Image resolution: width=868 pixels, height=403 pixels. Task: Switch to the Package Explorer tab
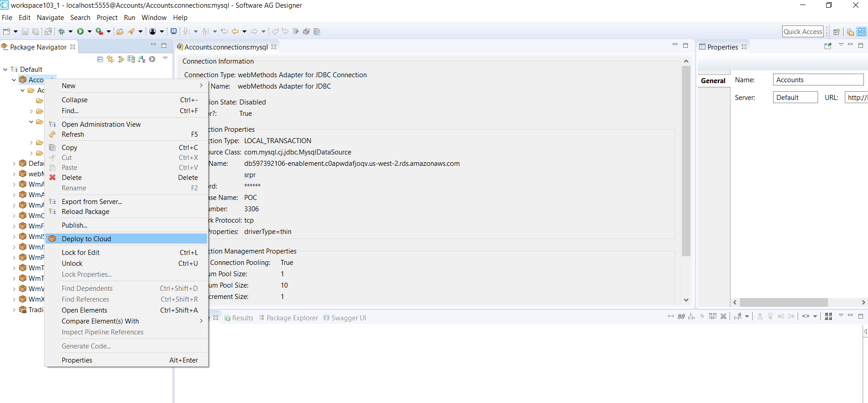coord(288,318)
